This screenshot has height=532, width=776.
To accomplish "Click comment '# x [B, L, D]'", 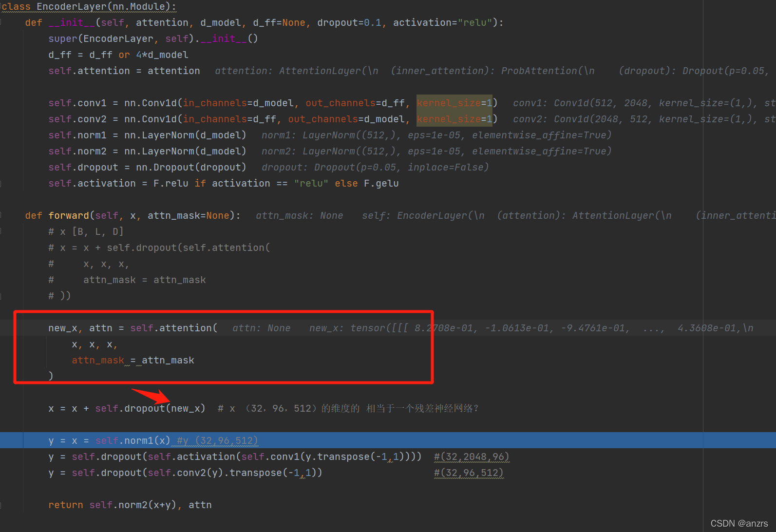I will click(x=86, y=231).
